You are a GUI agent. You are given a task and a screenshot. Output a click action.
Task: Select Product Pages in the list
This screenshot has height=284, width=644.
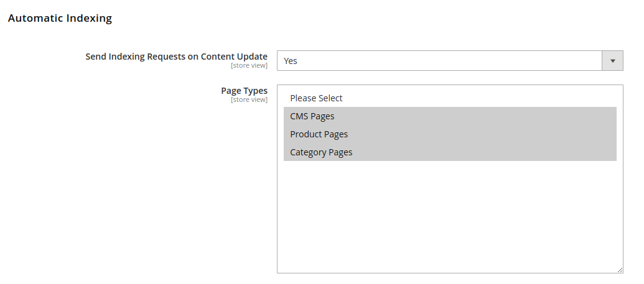(450, 134)
